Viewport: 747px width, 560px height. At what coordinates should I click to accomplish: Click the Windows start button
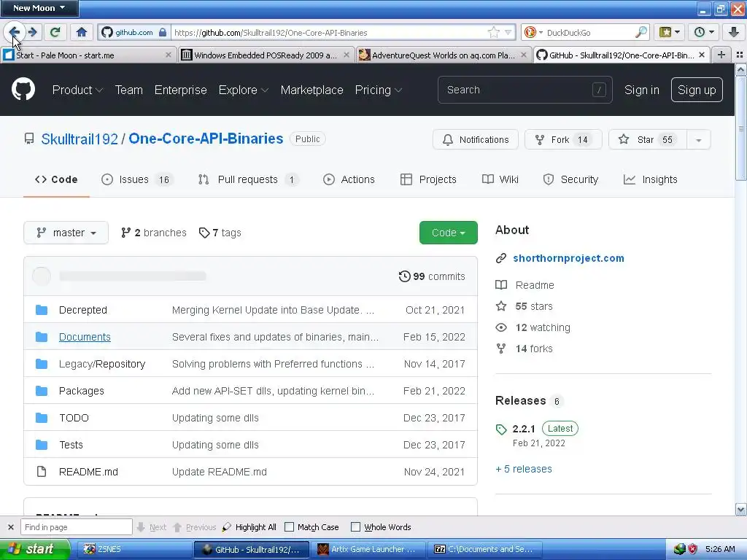coord(34,549)
